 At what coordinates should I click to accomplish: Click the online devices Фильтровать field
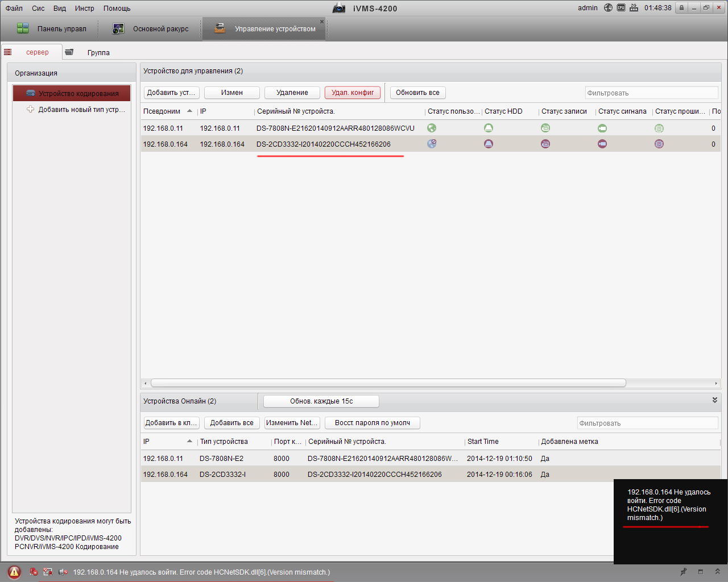[x=648, y=423]
